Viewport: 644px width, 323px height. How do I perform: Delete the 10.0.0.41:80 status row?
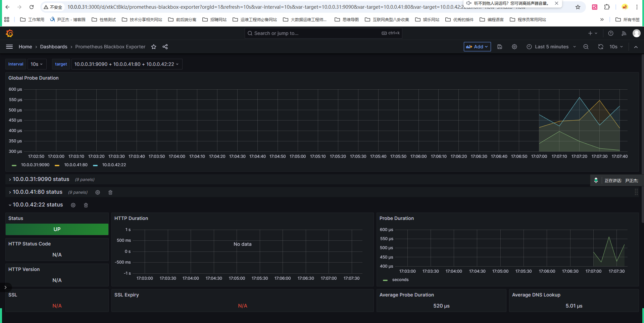tap(110, 192)
